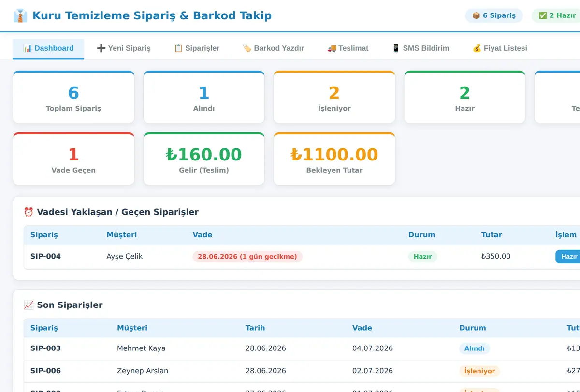Select the İşleniyor stat card
Screen dimensions: 580x392
[334, 97]
